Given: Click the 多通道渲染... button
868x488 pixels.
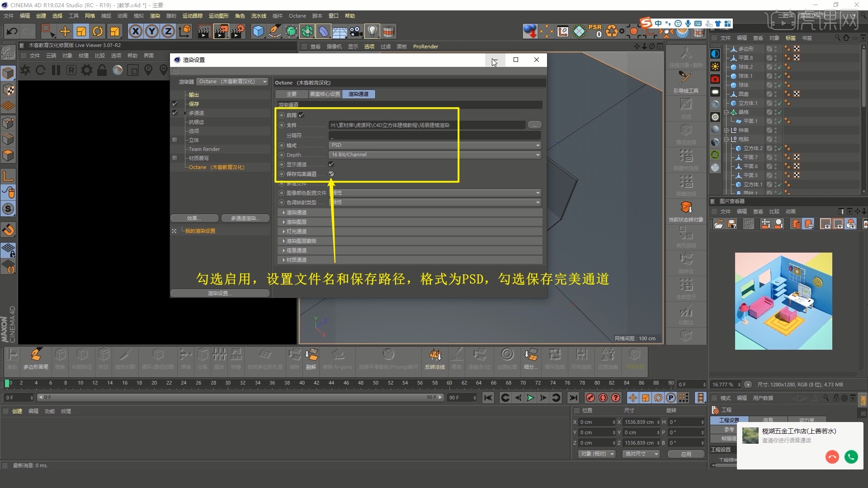Looking at the screenshot, I should pyautogui.click(x=245, y=218).
